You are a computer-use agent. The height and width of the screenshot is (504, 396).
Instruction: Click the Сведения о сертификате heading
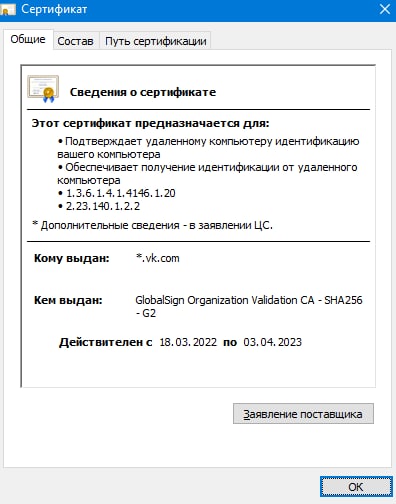pos(143,92)
